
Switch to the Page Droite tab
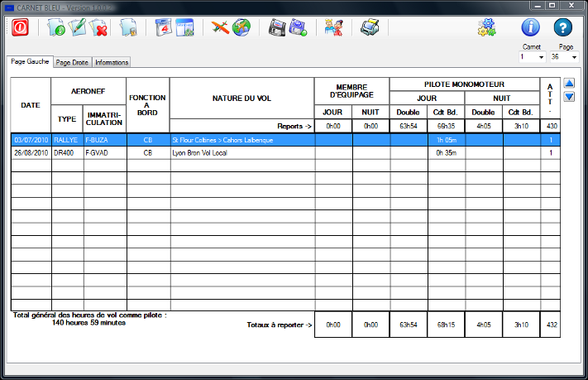tap(72, 62)
